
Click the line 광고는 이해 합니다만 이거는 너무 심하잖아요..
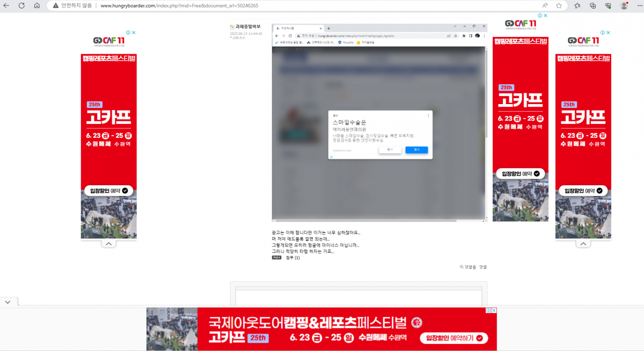pos(316,233)
